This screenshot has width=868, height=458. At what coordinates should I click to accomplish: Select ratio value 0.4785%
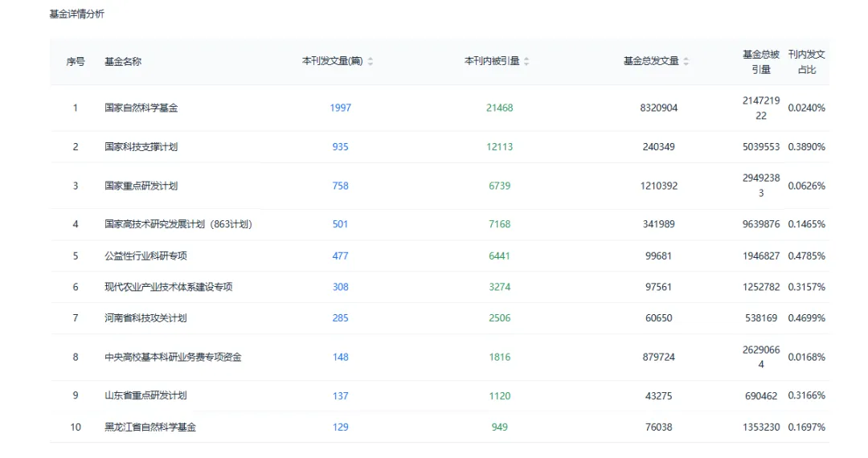click(x=807, y=256)
